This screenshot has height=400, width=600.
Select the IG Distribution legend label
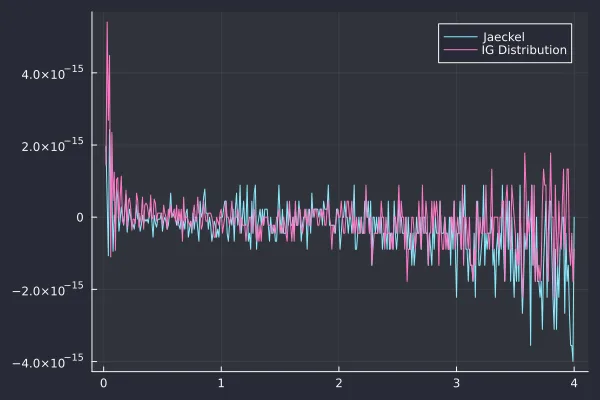pyautogui.click(x=524, y=50)
